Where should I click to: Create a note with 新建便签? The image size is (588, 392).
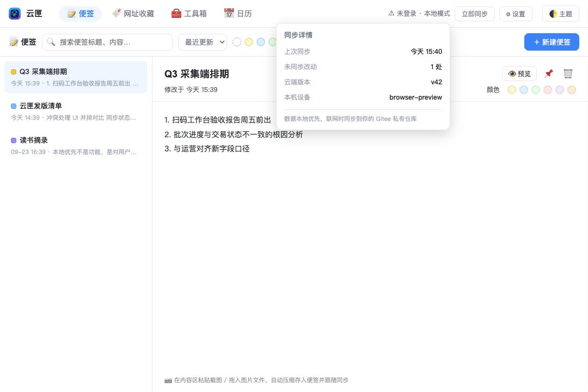point(552,42)
